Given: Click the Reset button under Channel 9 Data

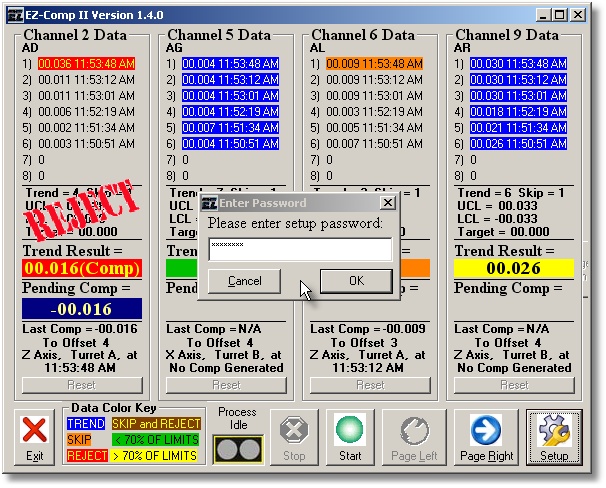Looking at the screenshot, I should point(514,385).
